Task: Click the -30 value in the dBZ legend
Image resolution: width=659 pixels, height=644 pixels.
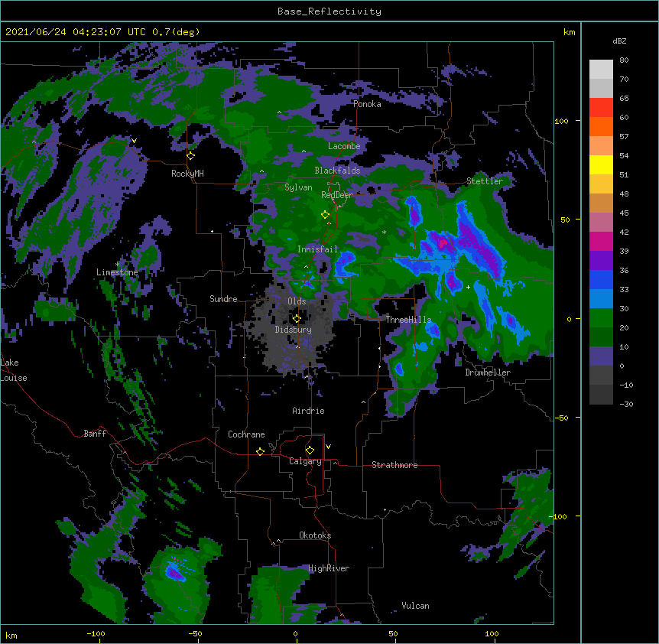Action: click(627, 405)
